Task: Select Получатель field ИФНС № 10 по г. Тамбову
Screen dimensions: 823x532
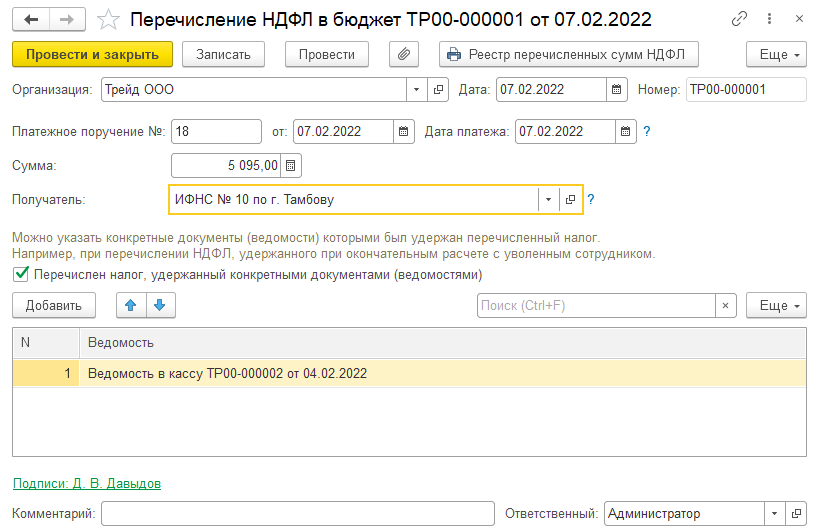Action: [x=354, y=200]
